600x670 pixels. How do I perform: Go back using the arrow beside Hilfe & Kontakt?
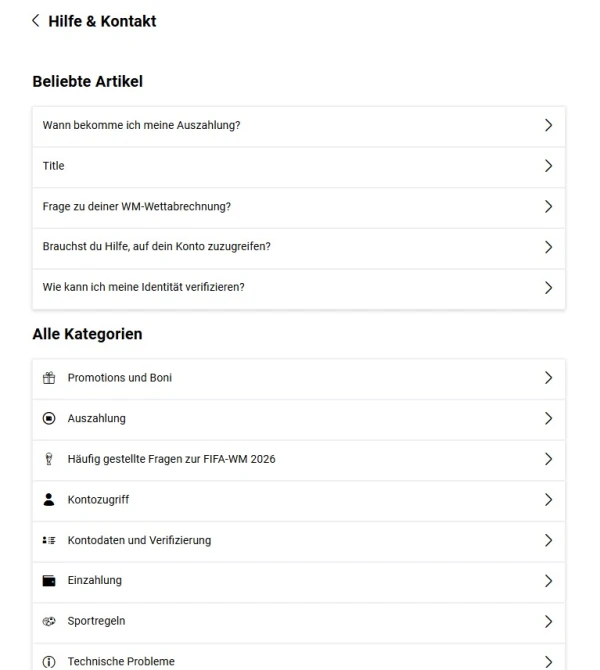[36, 21]
